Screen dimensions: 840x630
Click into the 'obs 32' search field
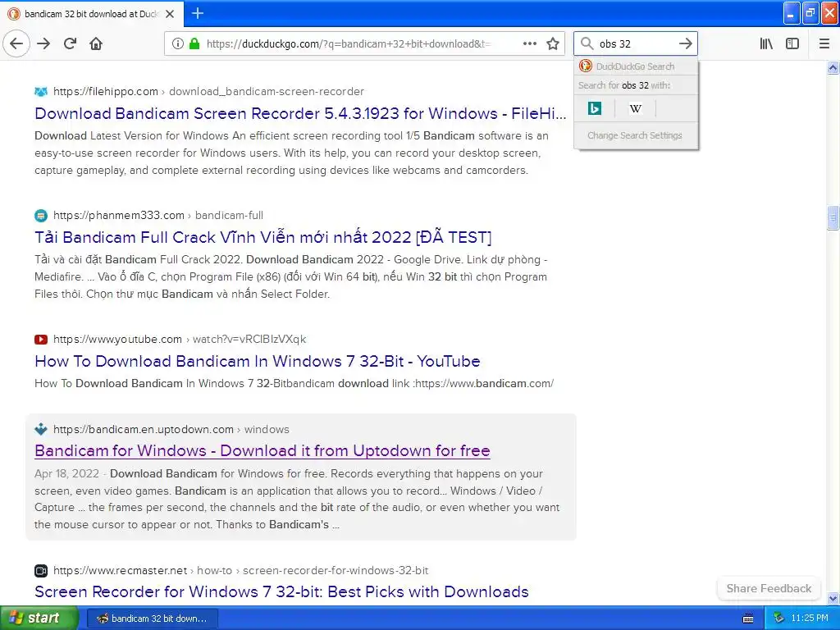(x=636, y=43)
